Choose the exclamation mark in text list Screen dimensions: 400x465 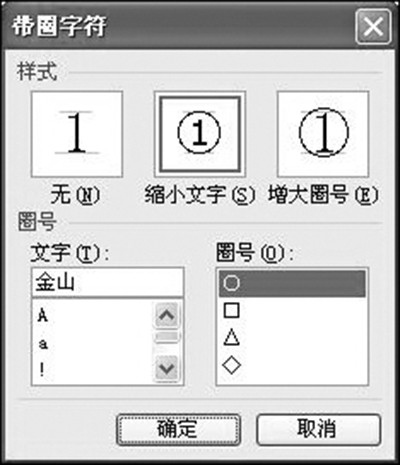(x=92, y=370)
